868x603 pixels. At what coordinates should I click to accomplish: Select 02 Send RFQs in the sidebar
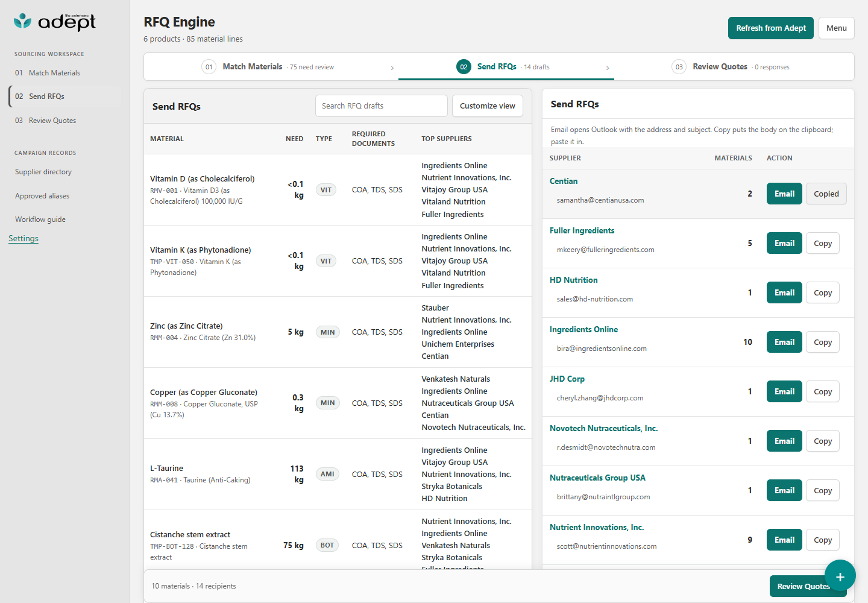[64, 96]
